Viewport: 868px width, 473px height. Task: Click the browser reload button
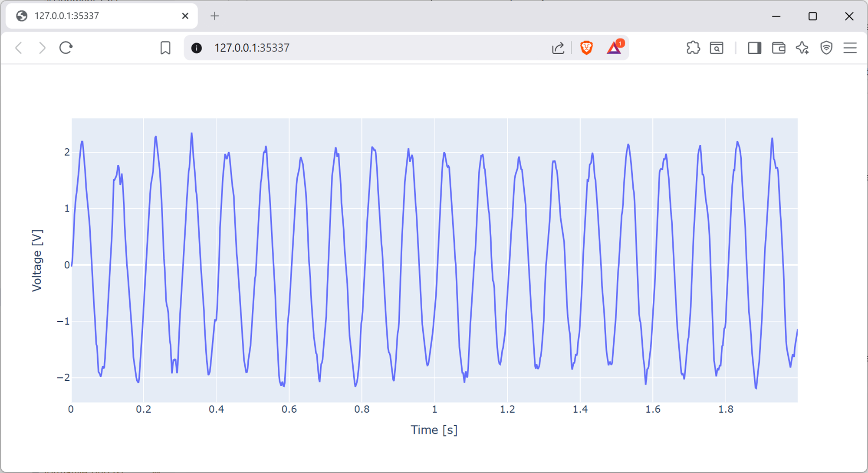click(x=66, y=48)
